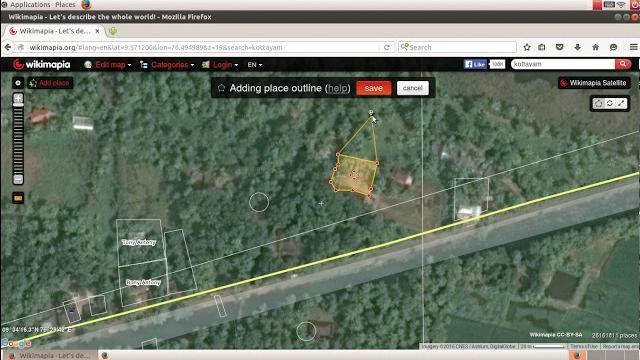Click the Wikimapia taskbar window button

tap(49, 356)
